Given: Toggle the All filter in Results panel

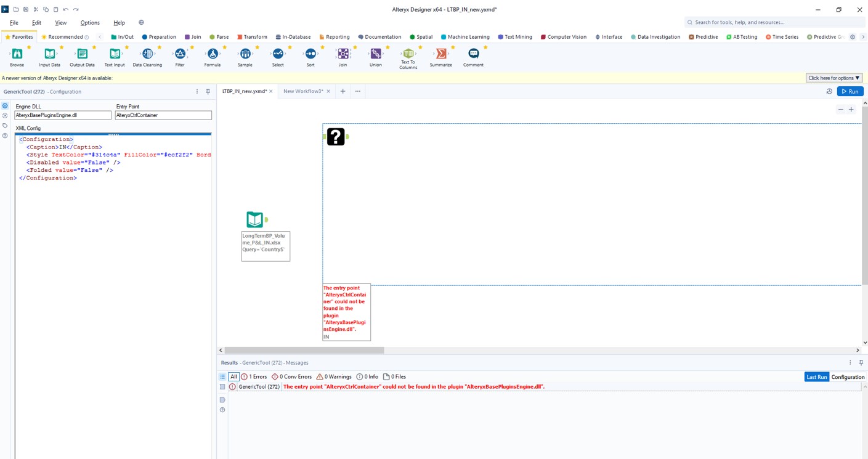Looking at the screenshot, I should (233, 376).
